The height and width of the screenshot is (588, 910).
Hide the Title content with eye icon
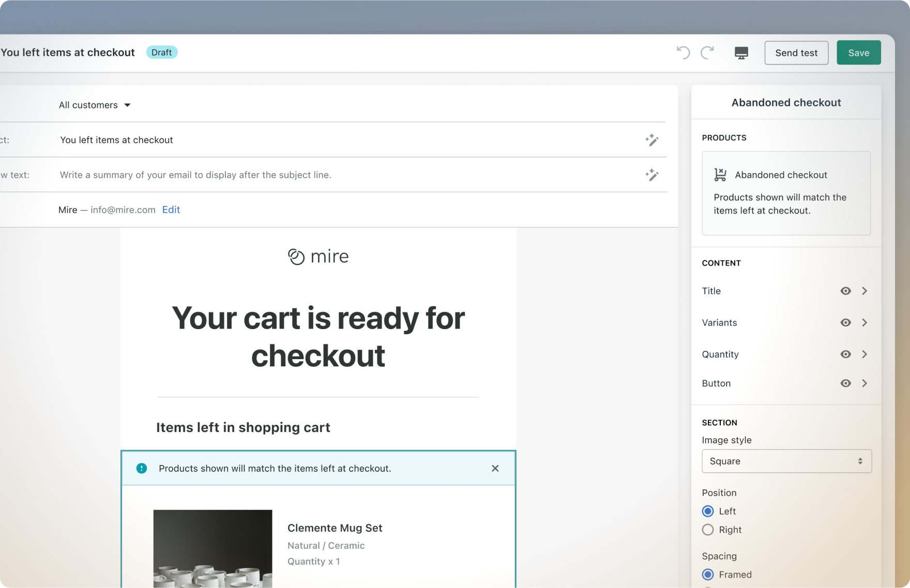[845, 291]
